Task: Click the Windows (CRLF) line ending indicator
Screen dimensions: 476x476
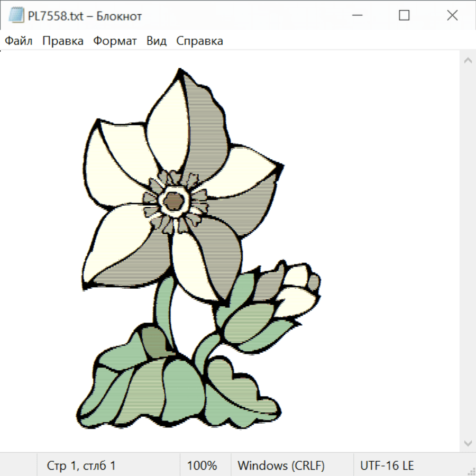Action: pos(281,465)
